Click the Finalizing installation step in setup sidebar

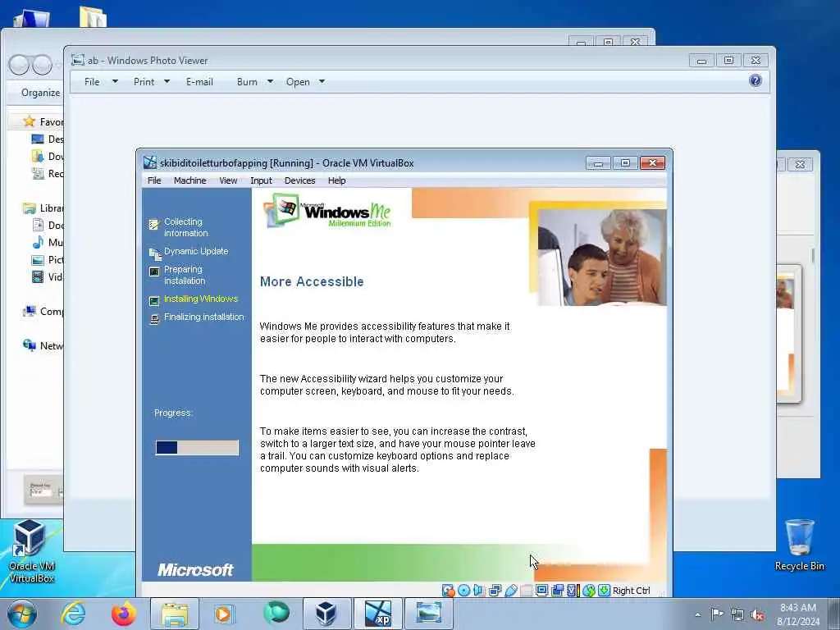tap(203, 317)
